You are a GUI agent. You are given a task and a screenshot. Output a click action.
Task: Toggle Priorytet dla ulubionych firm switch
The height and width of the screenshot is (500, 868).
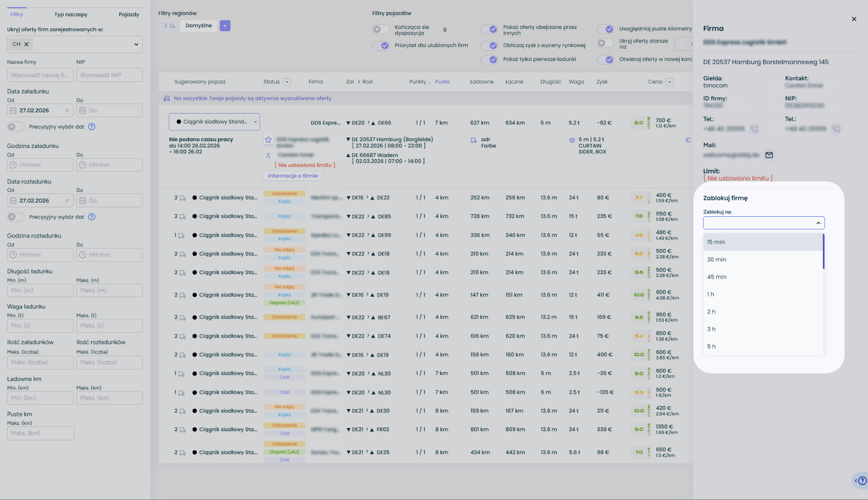381,46
